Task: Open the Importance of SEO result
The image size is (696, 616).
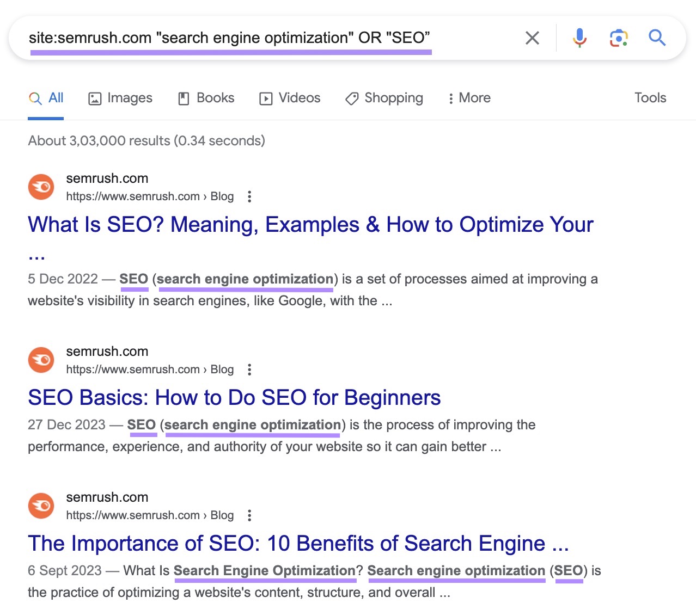Action: point(298,543)
